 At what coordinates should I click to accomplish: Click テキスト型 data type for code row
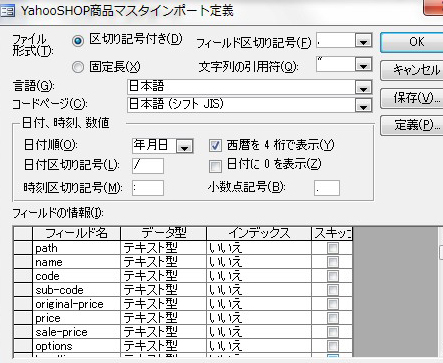click(164, 276)
